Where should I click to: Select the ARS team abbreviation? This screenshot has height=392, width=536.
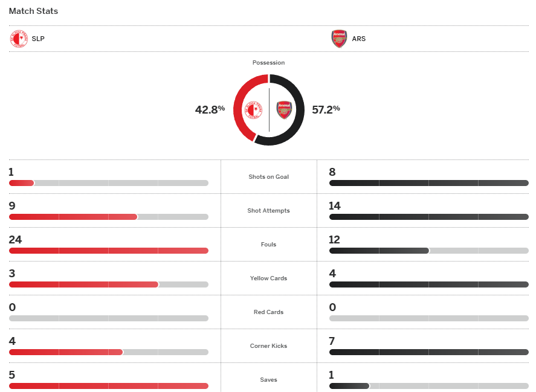pos(359,39)
